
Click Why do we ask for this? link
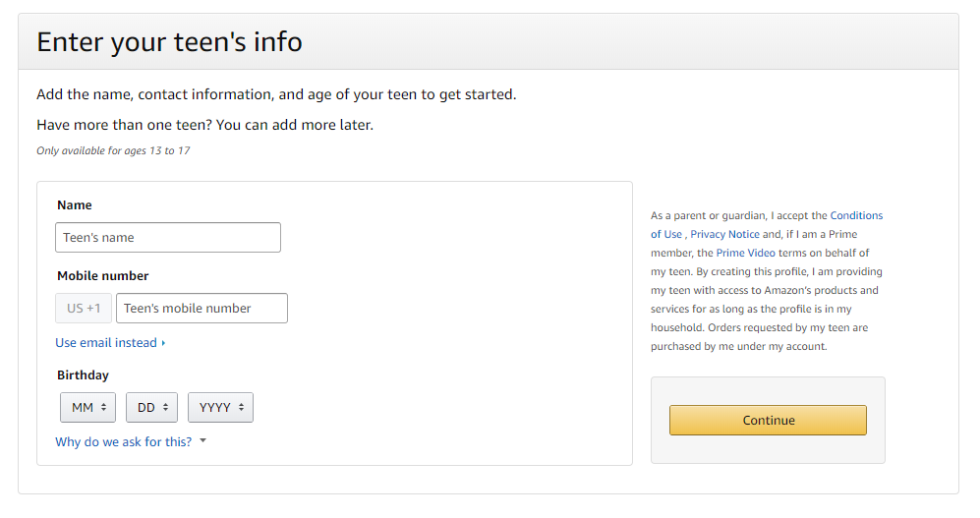[124, 442]
